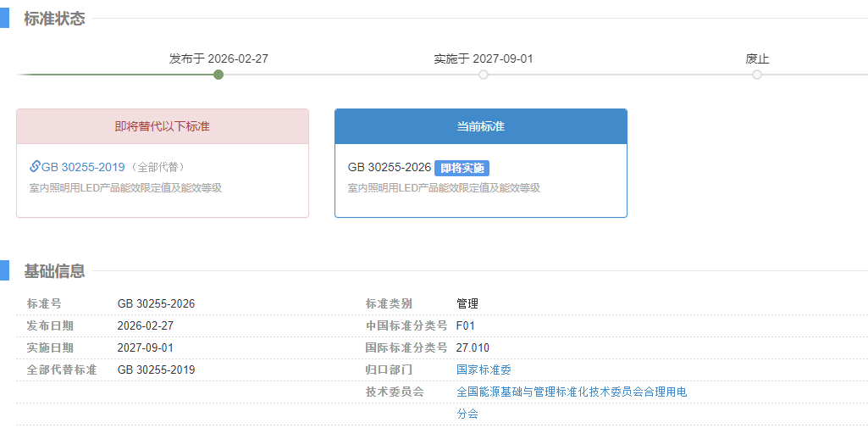Image resolution: width=868 pixels, height=428 pixels.
Task: Select the 废止 timeline dot
Action: tap(757, 75)
